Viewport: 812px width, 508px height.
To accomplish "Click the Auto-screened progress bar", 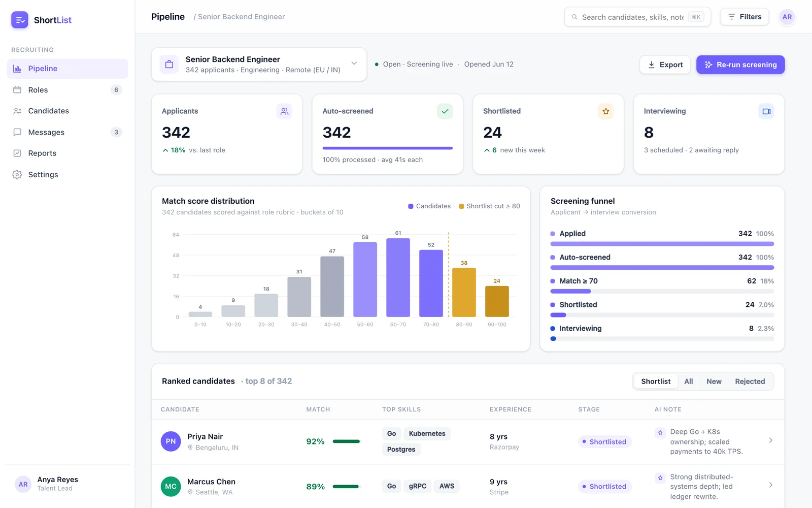I will tap(388, 148).
